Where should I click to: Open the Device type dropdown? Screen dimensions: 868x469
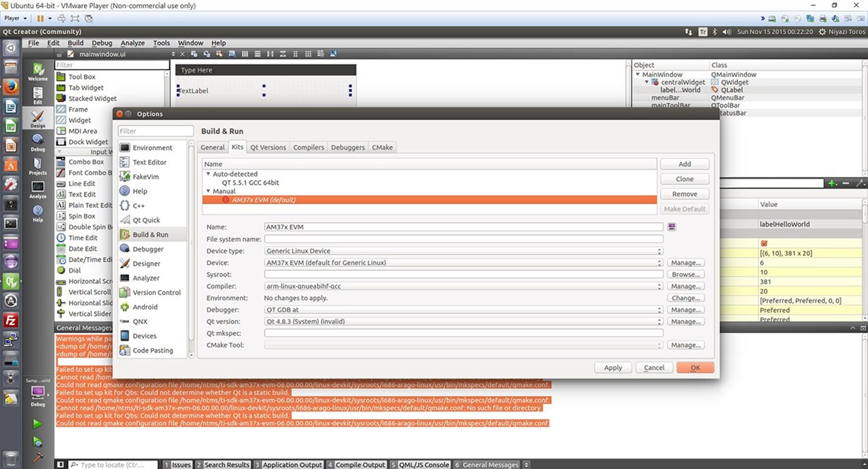(x=464, y=251)
